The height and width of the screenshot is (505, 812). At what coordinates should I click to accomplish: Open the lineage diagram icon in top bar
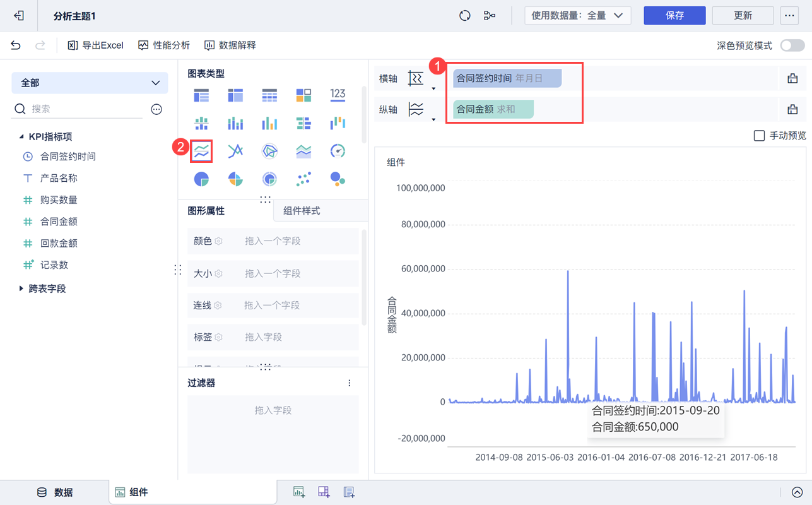[489, 16]
